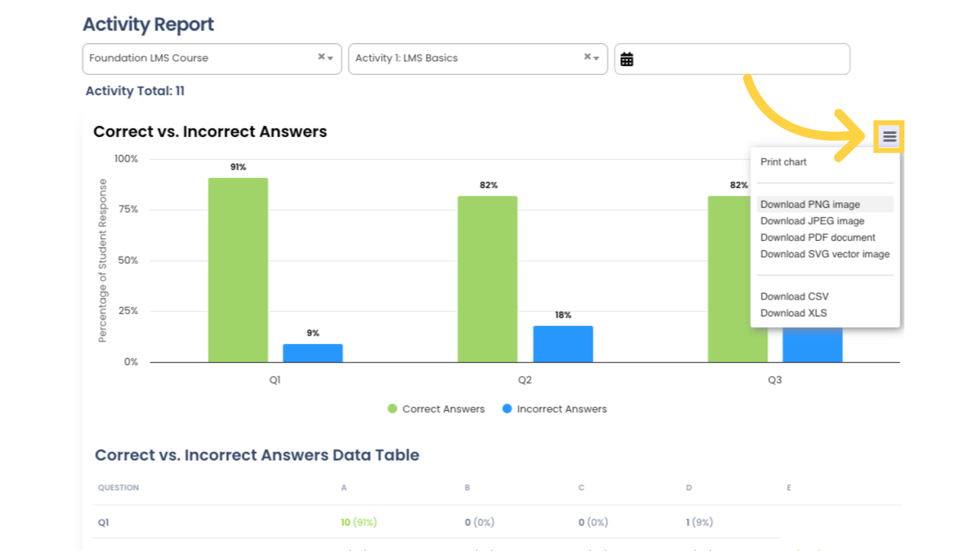Click the Q2 axis label on chart
The width and height of the screenshot is (980, 551).
coord(525,380)
